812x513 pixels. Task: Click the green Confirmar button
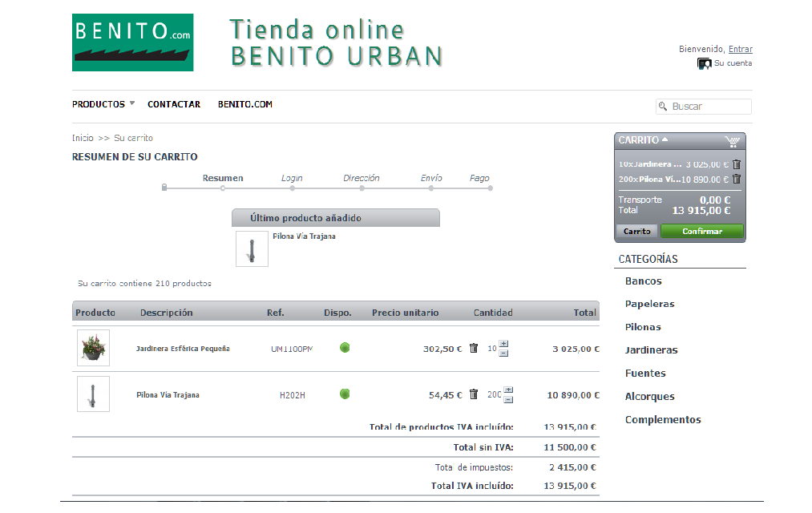(702, 232)
